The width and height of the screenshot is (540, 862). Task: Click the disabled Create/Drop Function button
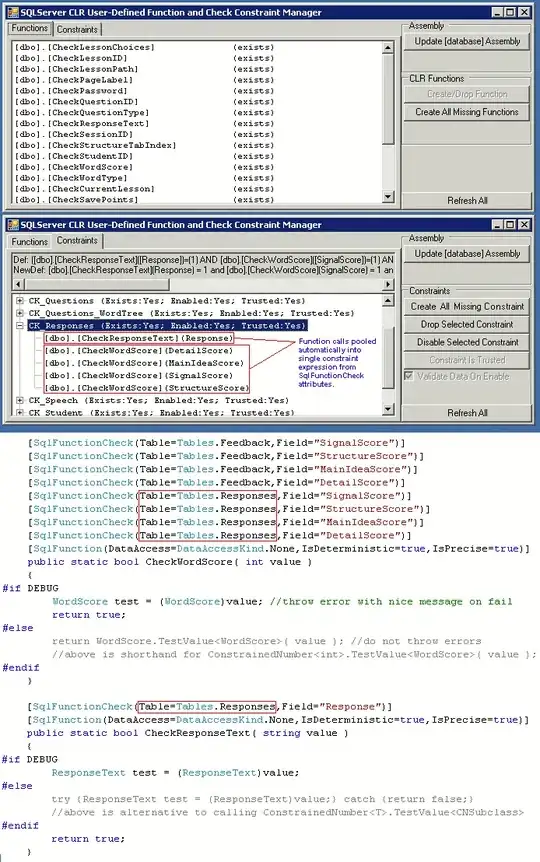466,94
